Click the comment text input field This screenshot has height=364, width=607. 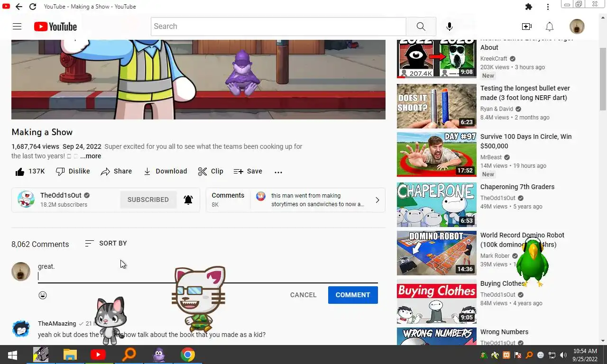coord(208,272)
